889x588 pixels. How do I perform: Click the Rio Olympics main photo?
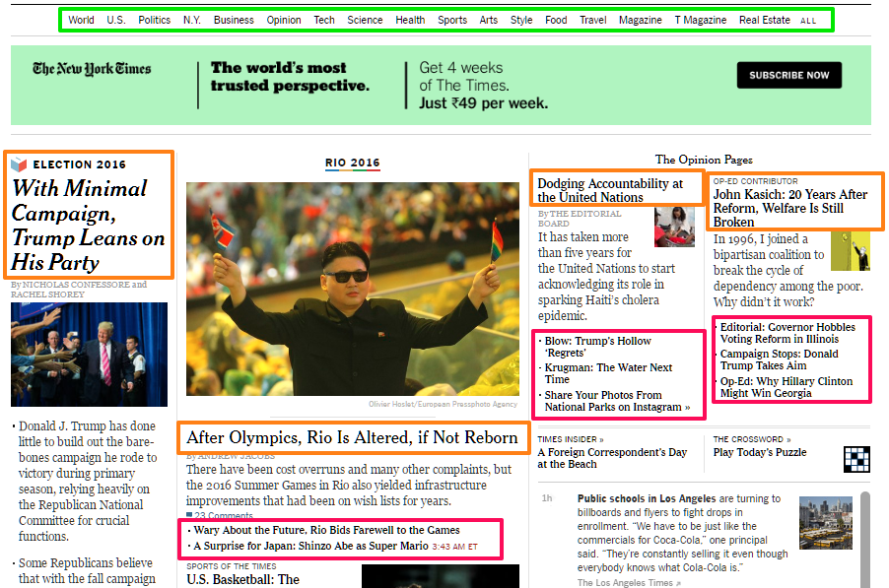click(353, 289)
